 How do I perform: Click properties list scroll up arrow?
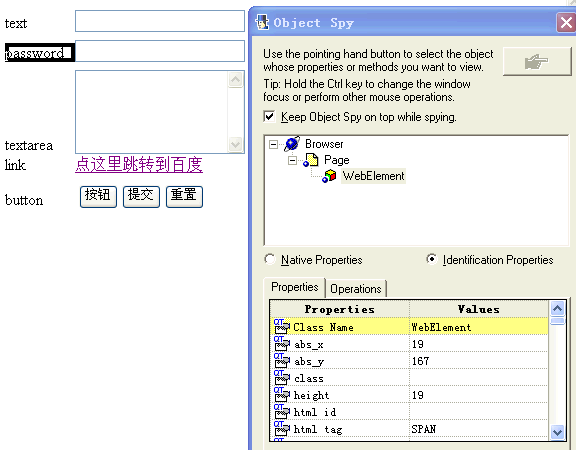pos(558,309)
